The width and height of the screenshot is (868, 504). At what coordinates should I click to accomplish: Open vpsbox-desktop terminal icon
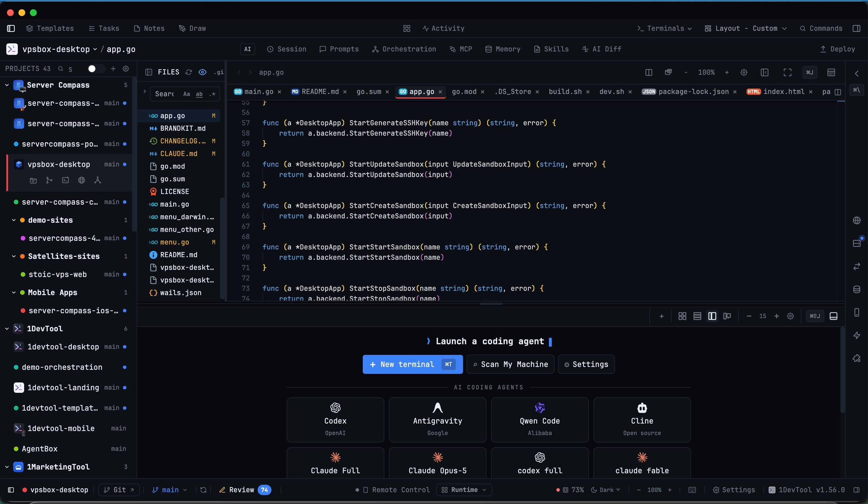tap(65, 180)
